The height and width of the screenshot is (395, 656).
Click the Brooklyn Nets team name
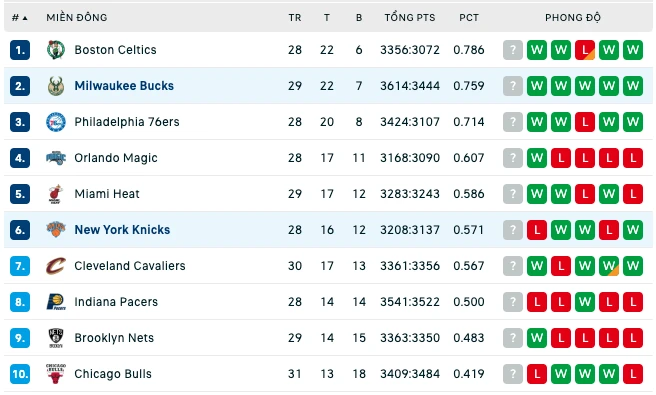click(114, 338)
